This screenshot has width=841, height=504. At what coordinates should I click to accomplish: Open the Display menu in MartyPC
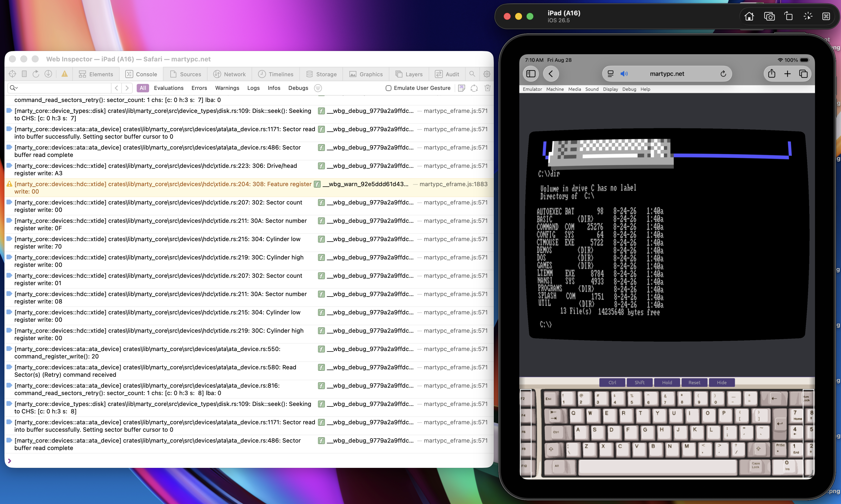610,89
